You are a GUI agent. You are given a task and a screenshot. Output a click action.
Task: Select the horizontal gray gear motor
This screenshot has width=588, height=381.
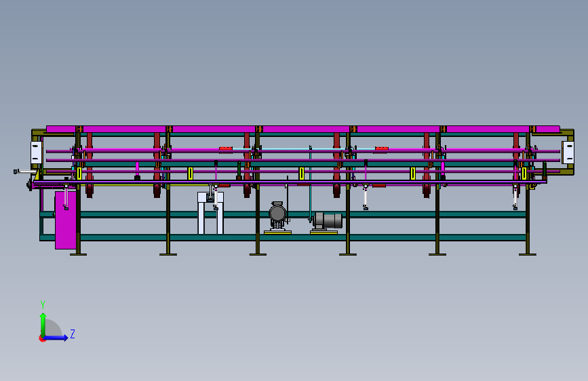click(328, 220)
